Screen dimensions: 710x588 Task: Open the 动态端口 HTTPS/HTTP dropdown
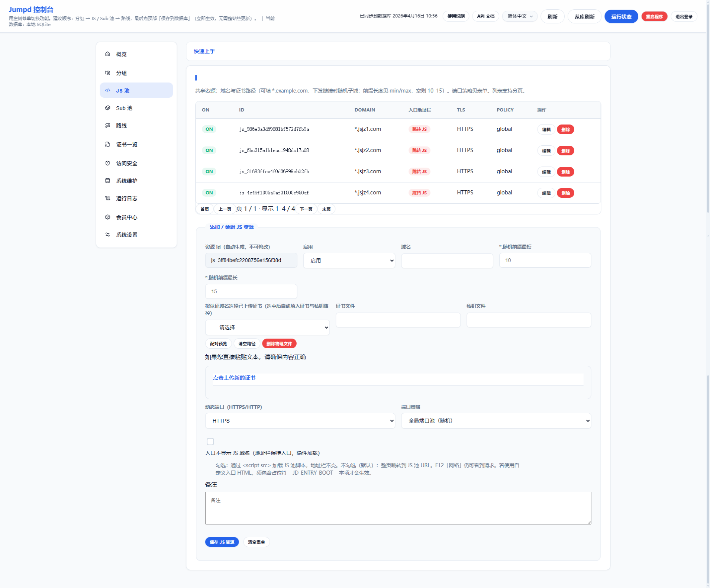pos(300,421)
